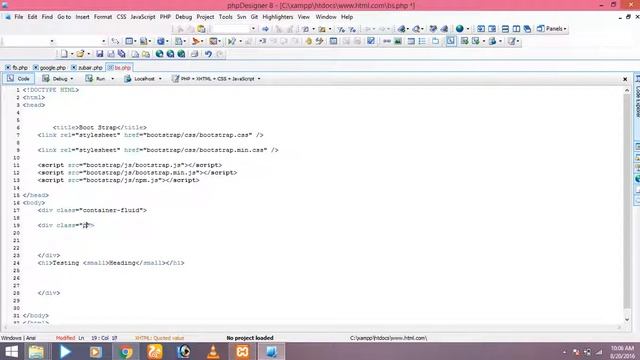Open PHP + XHTML + CSS + JavaScript dropdown
This screenshot has width=640, height=360.
216,78
